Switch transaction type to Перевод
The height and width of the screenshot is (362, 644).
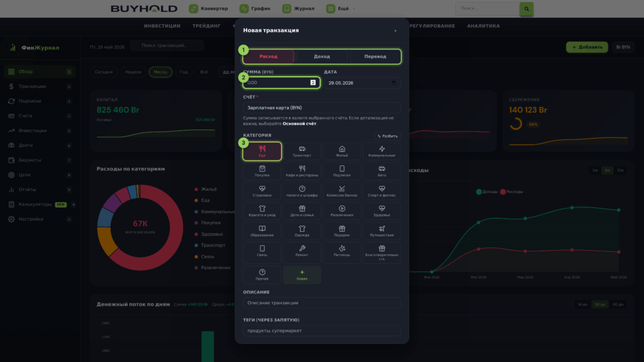tap(375, 57)
